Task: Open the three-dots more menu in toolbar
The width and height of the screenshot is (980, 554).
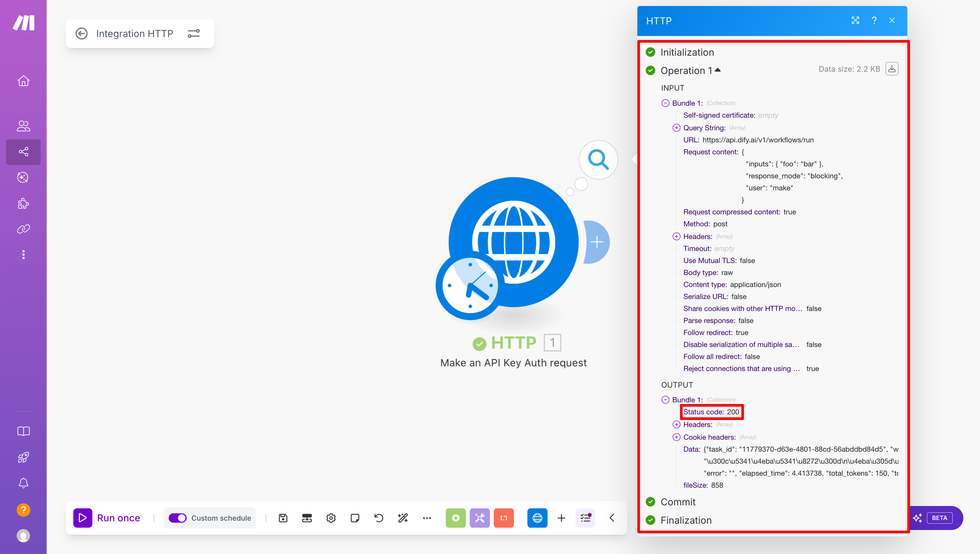Action: (x=427, y=518)
